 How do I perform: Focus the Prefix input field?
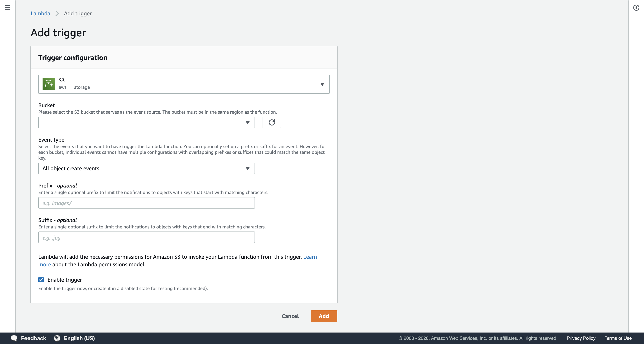pos(146,203)
